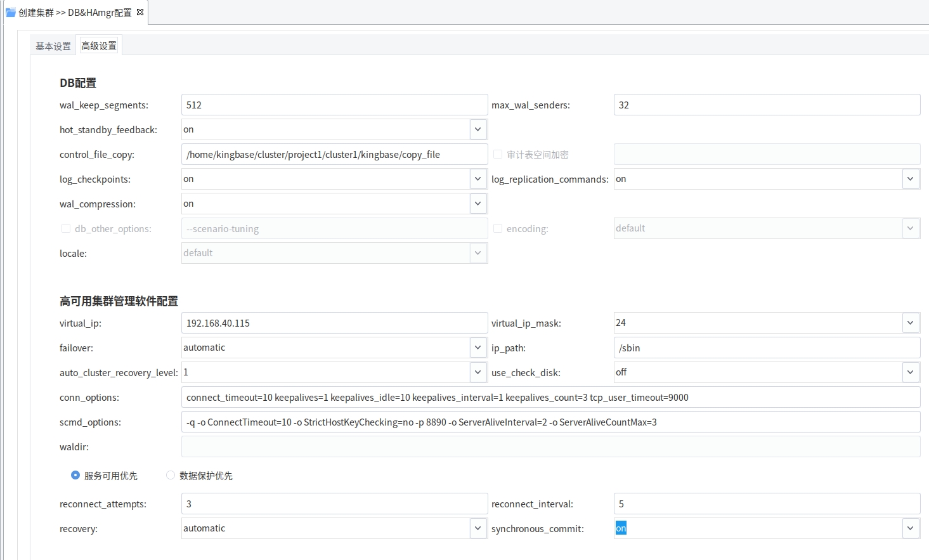Open the auto_cluster_recovery_level dropdown

[x=478, y=372]
